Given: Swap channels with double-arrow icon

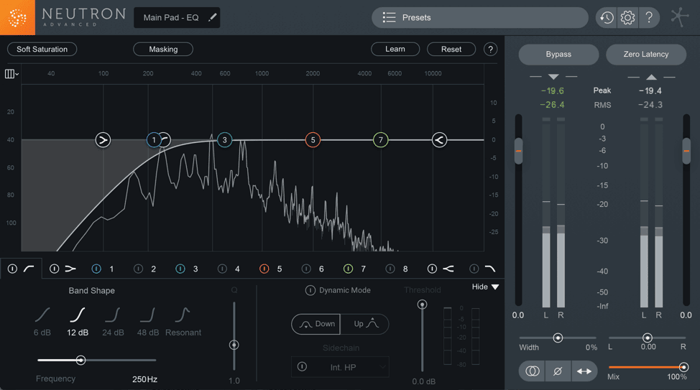Looking at the screenshot, I should (x=584, y=371).
